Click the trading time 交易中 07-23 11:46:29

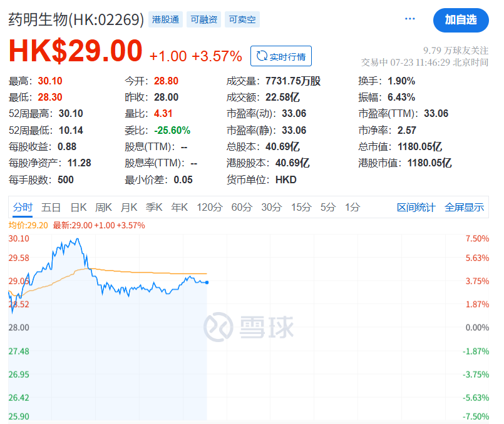coord(405,63)
